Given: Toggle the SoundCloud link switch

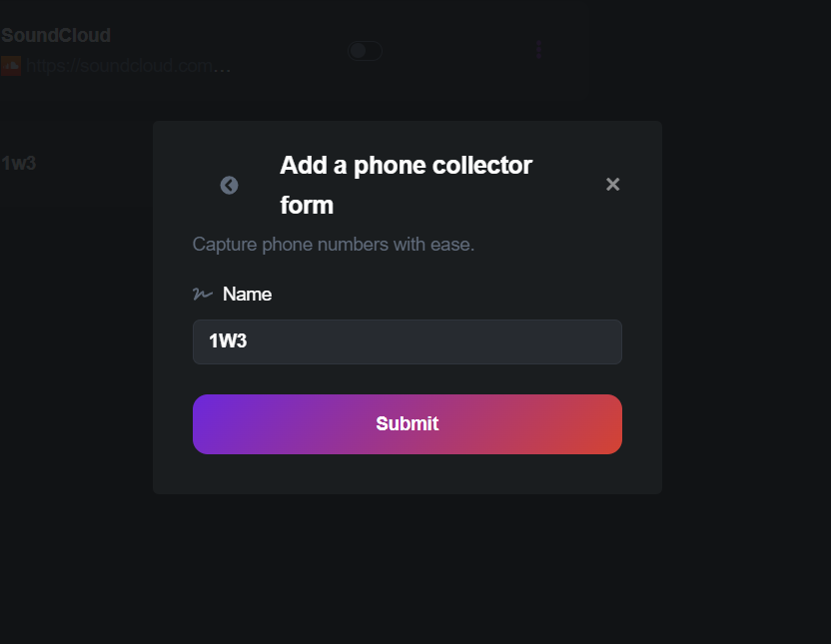Looking at the screenshot, I should 365,50.
